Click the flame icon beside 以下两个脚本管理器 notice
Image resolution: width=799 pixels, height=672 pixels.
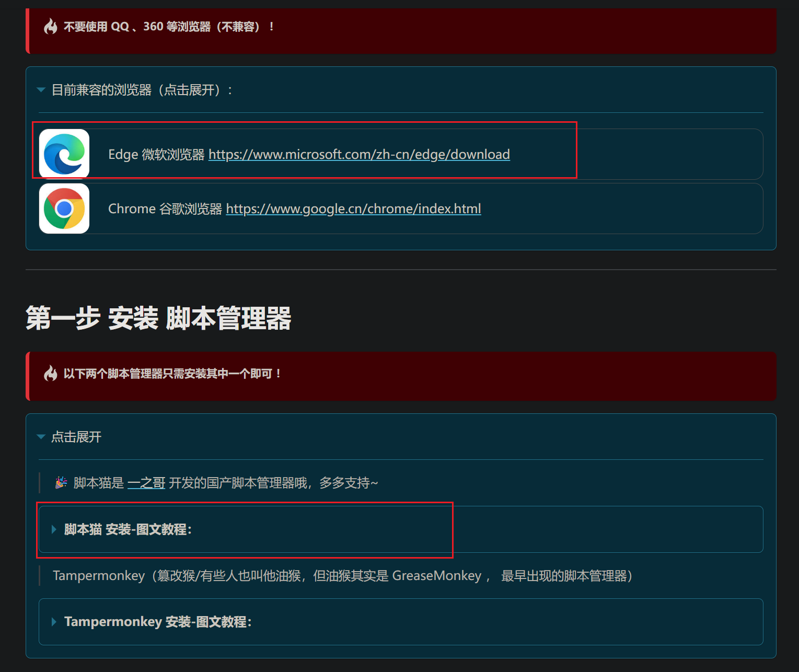51,373
